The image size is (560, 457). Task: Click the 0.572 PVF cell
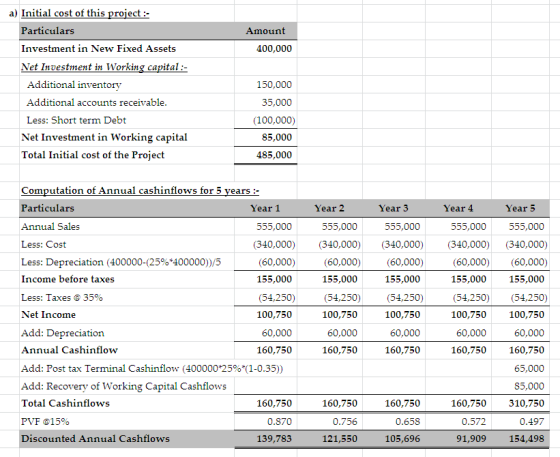[474, 422]
